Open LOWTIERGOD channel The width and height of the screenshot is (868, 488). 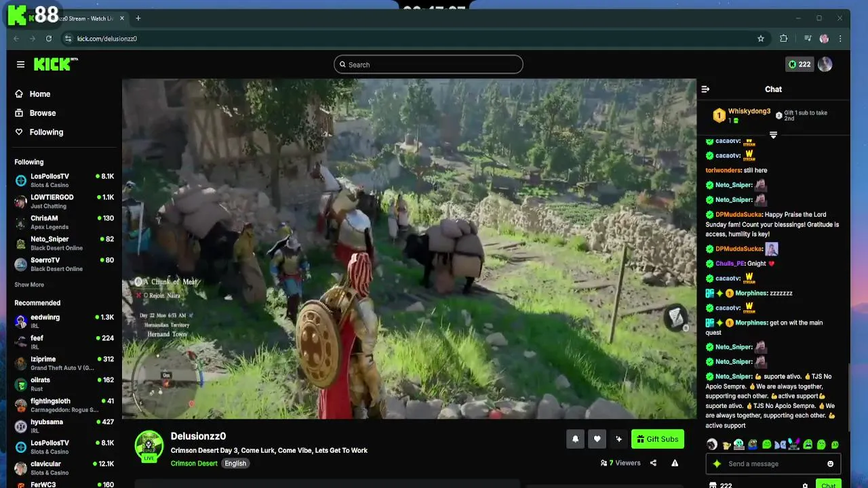[x=64, y=201]
